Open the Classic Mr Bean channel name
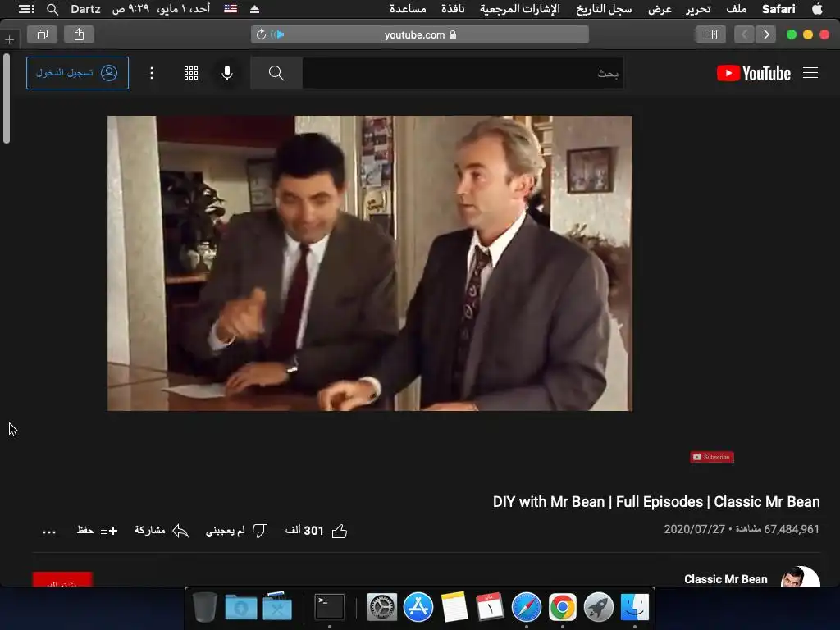This screenshot has height=630, width=840. 725,579
